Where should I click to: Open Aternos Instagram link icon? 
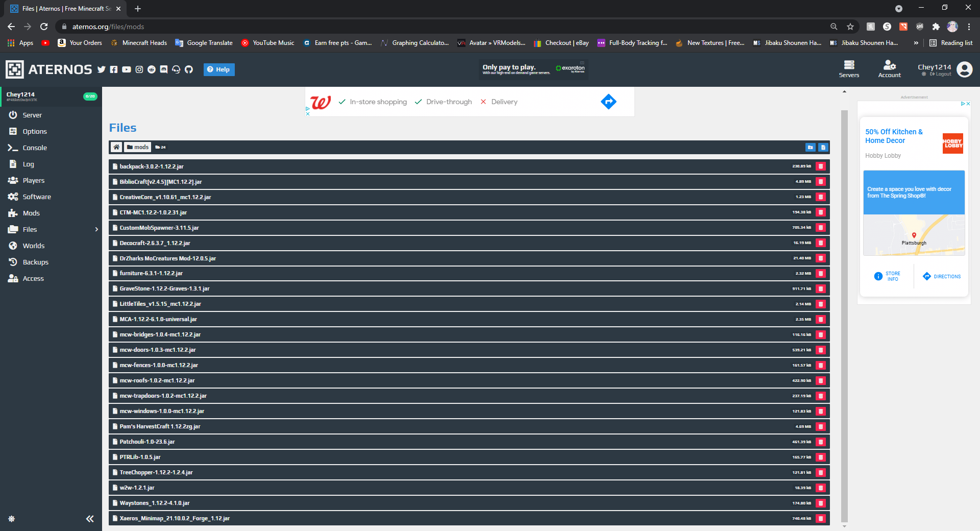click(x=139, y=69)
